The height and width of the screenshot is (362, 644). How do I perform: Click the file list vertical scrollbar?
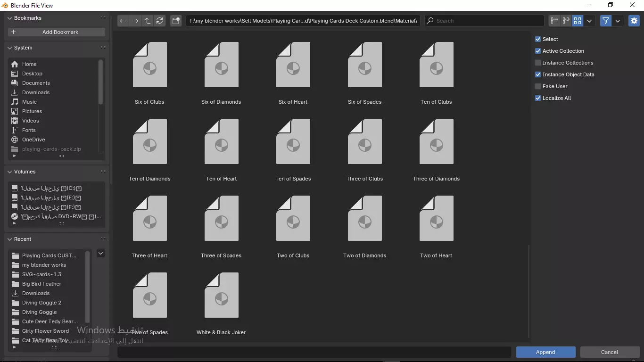[x=528, y=291]
